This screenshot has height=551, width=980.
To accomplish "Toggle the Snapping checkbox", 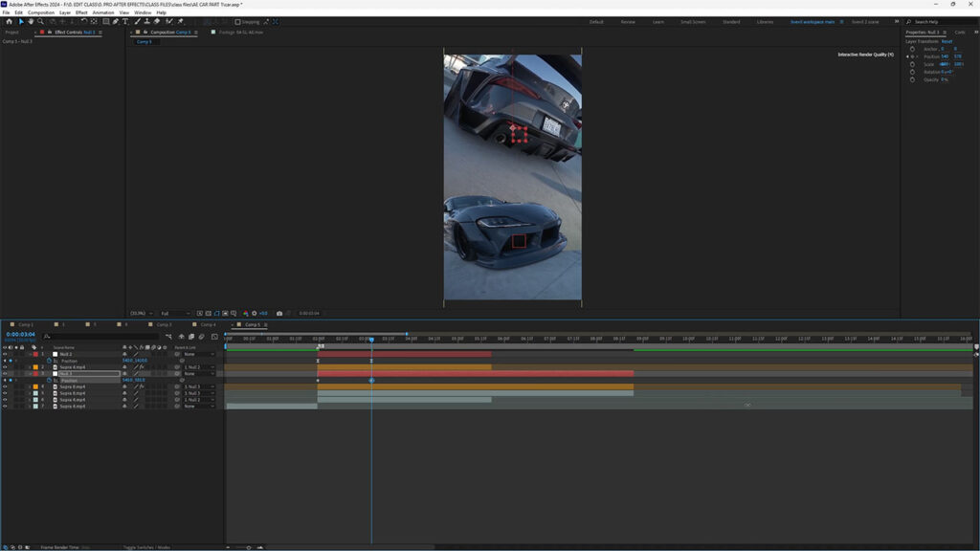I will pyautogui.click(x=238, y=21).
